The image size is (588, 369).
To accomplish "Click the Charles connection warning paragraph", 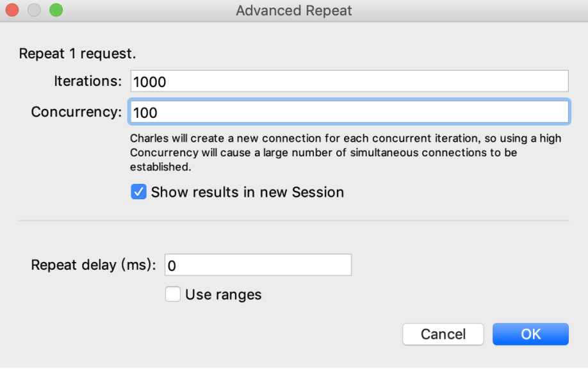I will [345, 152].
